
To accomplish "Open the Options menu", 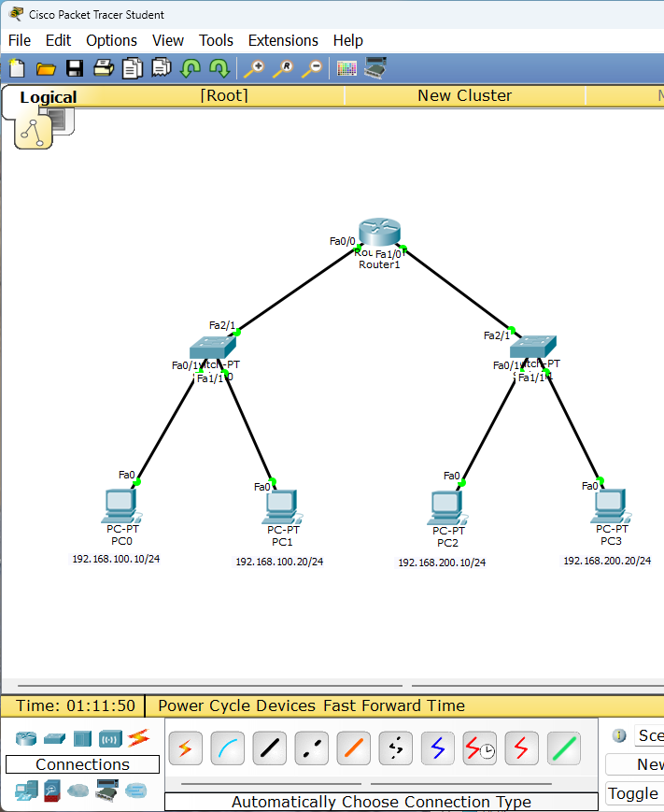I will click(111, 40).
